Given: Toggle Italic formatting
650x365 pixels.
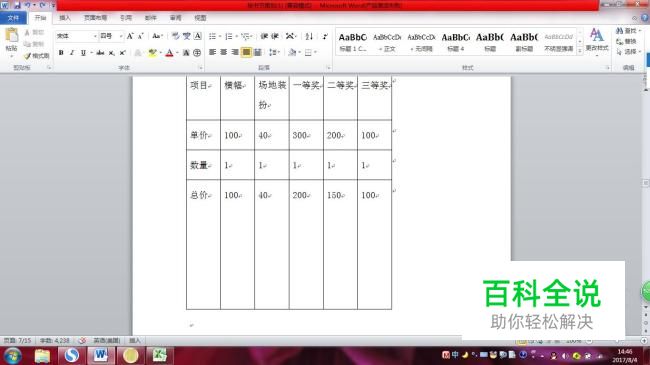Looking at the screenshot, I should click(x=72, y=53).
